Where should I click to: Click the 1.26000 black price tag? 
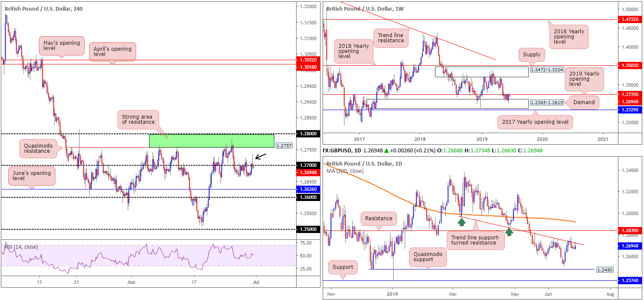tap(309, 197)
